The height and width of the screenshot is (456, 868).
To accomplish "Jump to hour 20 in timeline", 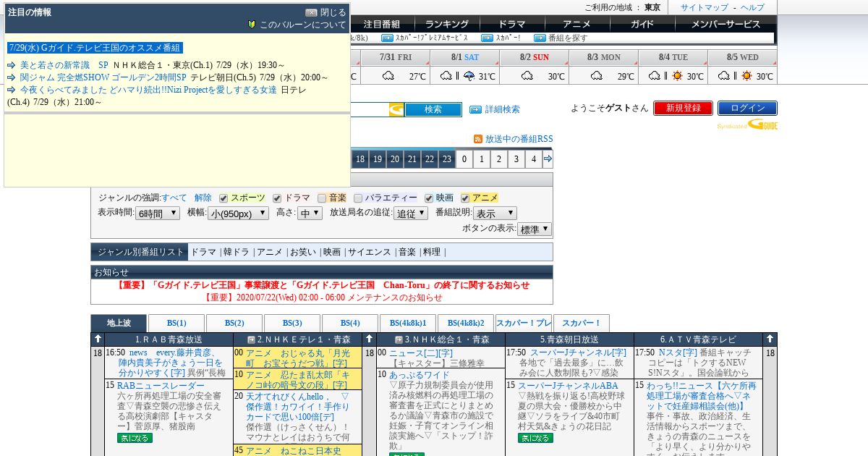I will (394, 159).
